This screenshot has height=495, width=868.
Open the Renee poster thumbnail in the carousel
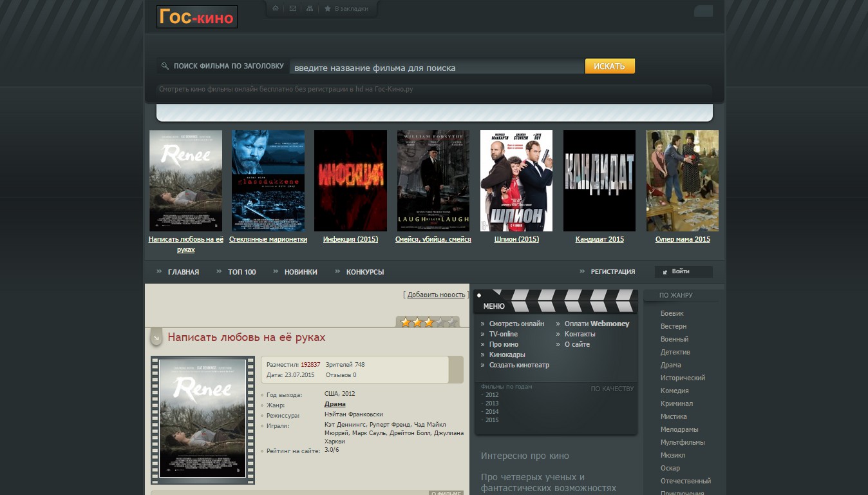coord(185,180)
